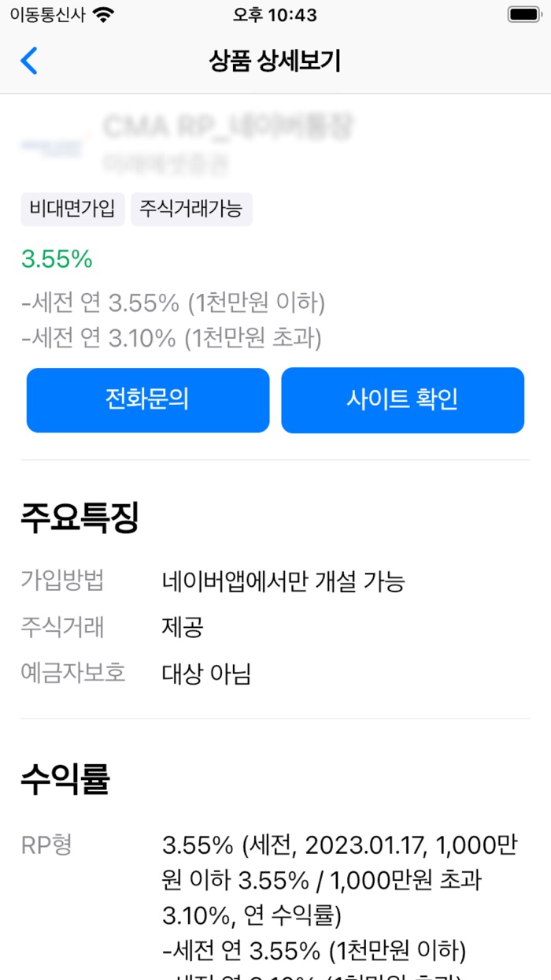Open the site via 사이트 확인 button
The width and height of the screenshot is (551, 980).
pos(403,399)
